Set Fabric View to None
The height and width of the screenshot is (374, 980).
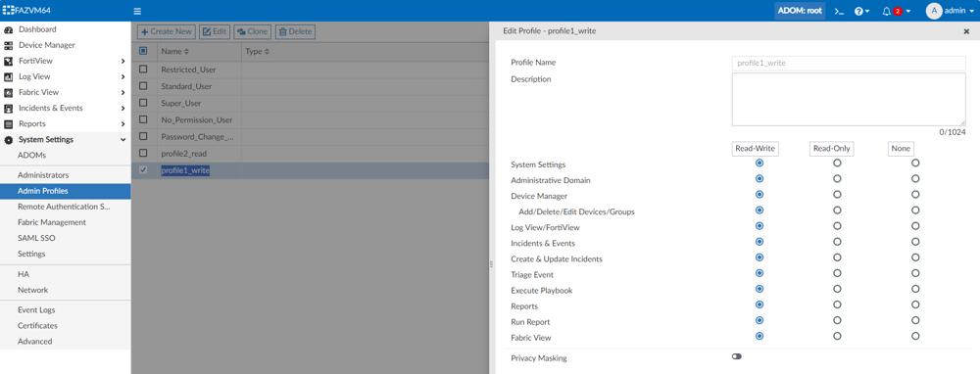915,336
